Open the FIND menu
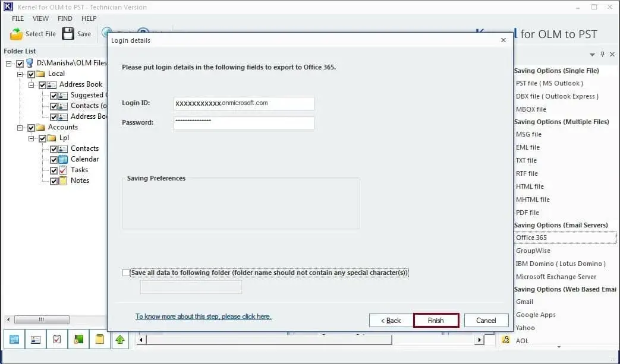This screenshot has height=364, width=620. [65, 18]
